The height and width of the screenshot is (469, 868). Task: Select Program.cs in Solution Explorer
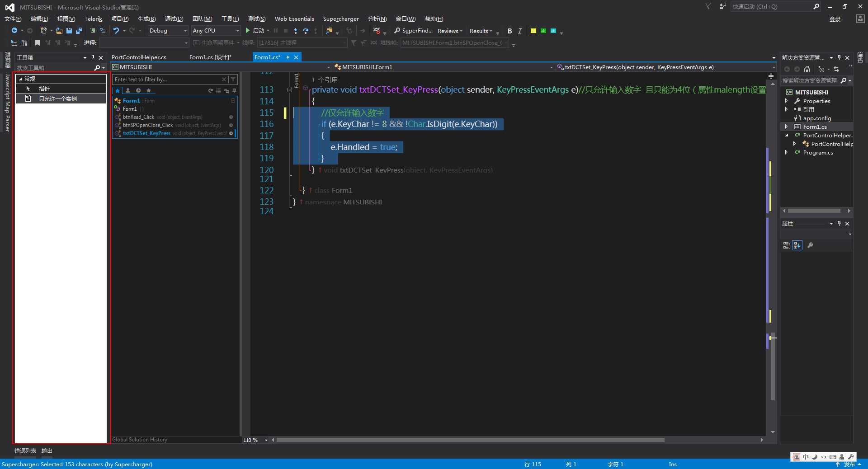click(817, 153)
